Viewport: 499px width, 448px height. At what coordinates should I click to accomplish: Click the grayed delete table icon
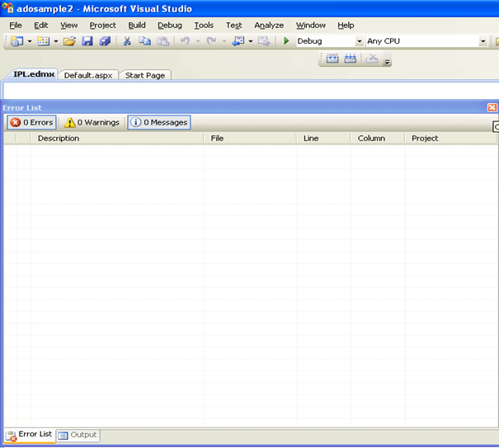click(x=372, y=59)
